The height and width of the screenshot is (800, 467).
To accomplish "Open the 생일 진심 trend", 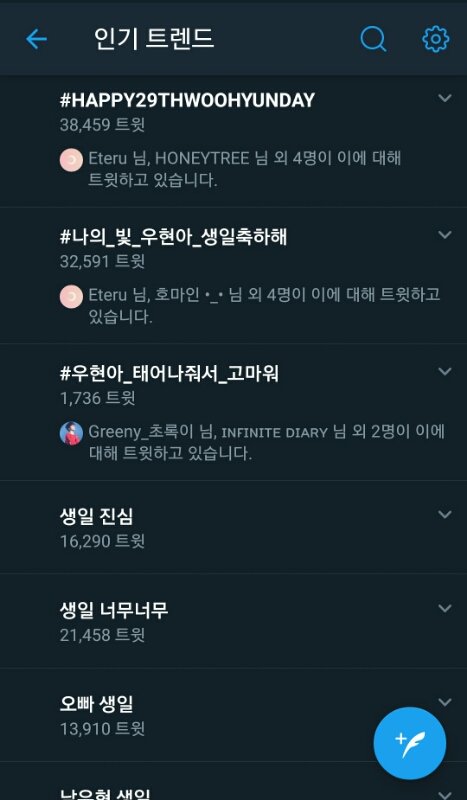I will [x=96, y=516].
